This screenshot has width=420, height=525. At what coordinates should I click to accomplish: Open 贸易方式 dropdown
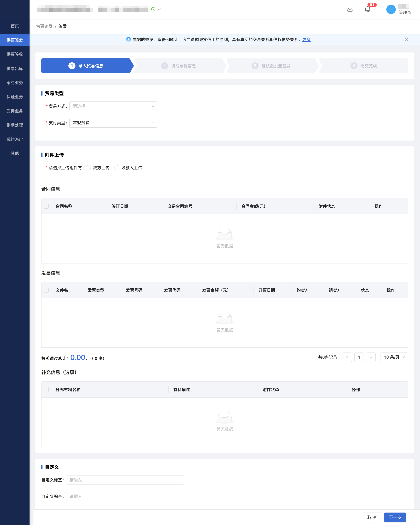(x=114, y=106)
